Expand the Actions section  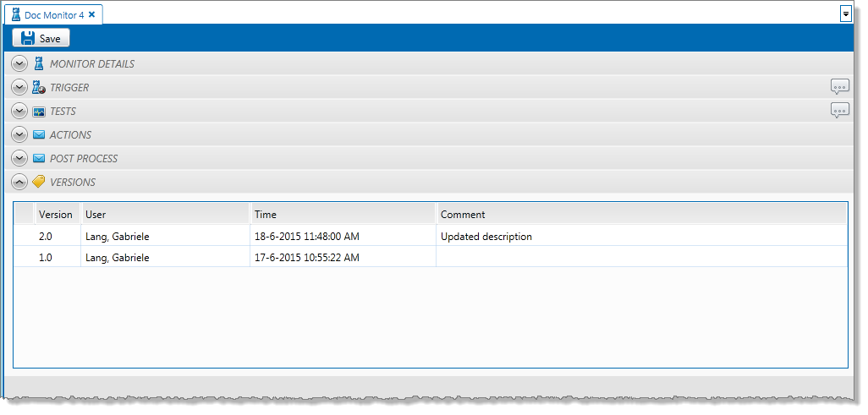[19, 135]
